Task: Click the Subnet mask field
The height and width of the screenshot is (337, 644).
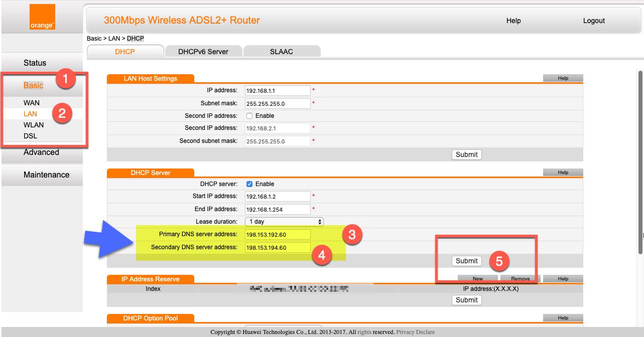Action: 278,104
